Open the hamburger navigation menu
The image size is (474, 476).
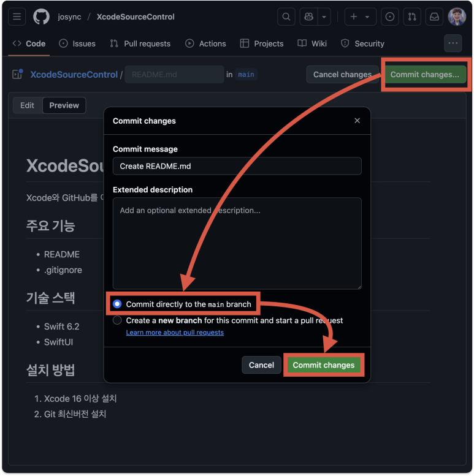[x=17, y=17]
